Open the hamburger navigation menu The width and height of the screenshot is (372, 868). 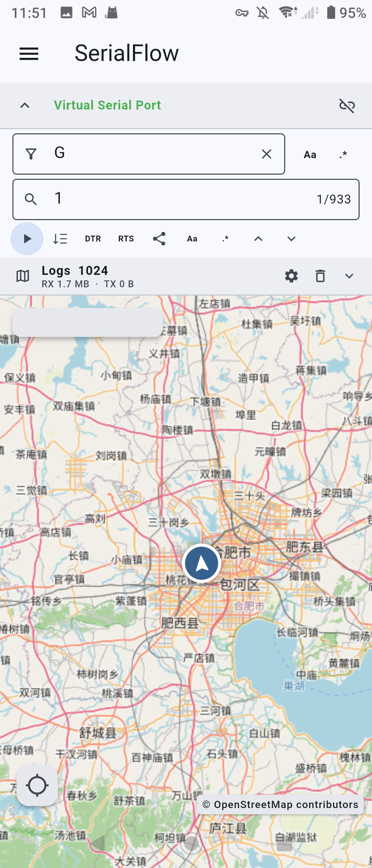[x=29, y=54]
